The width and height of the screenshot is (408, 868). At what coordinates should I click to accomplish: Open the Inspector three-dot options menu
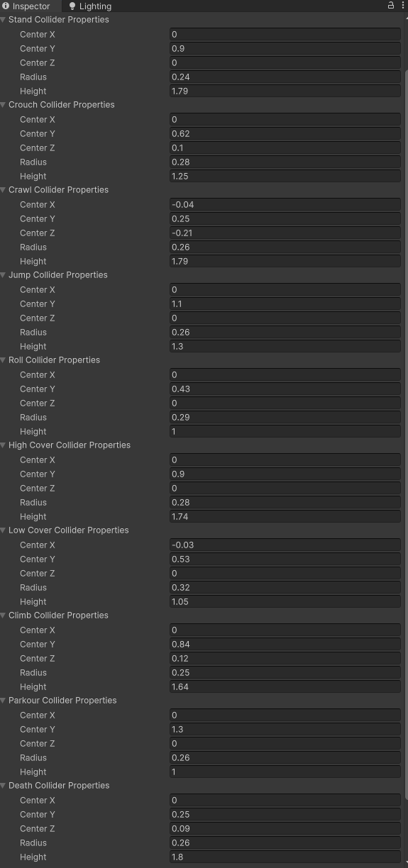point(402,6)
